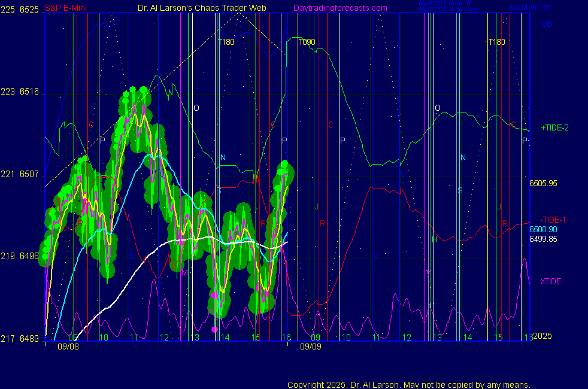
Task: Click the cyan 6500.90 average value
Action: (x=543, y=229)
